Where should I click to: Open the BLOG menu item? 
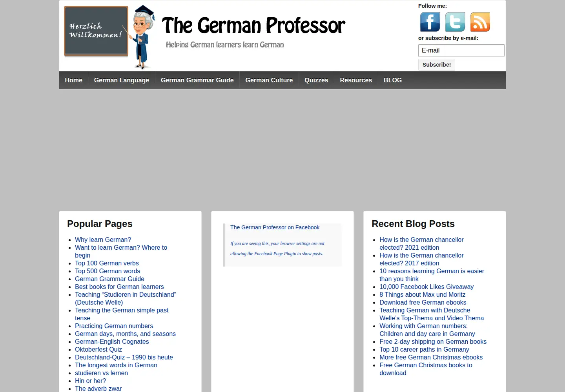pos(393,80)
